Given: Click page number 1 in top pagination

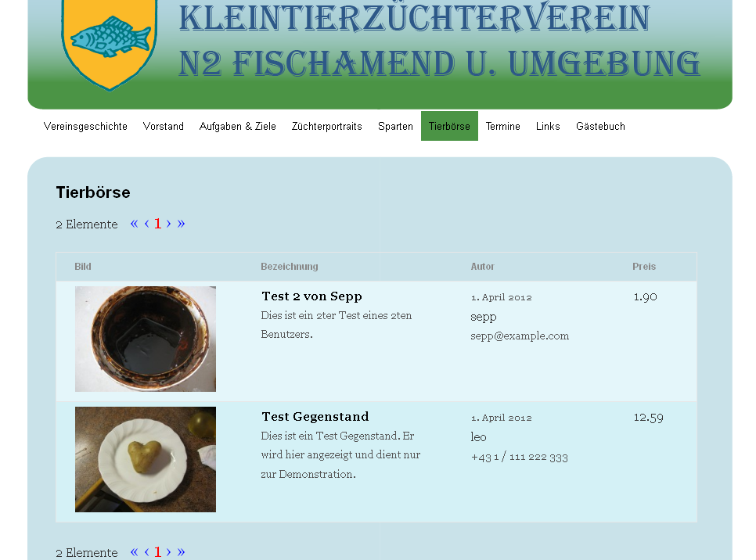Looking at the screenshot, I should pyautogui.click(x=157, y=224).
